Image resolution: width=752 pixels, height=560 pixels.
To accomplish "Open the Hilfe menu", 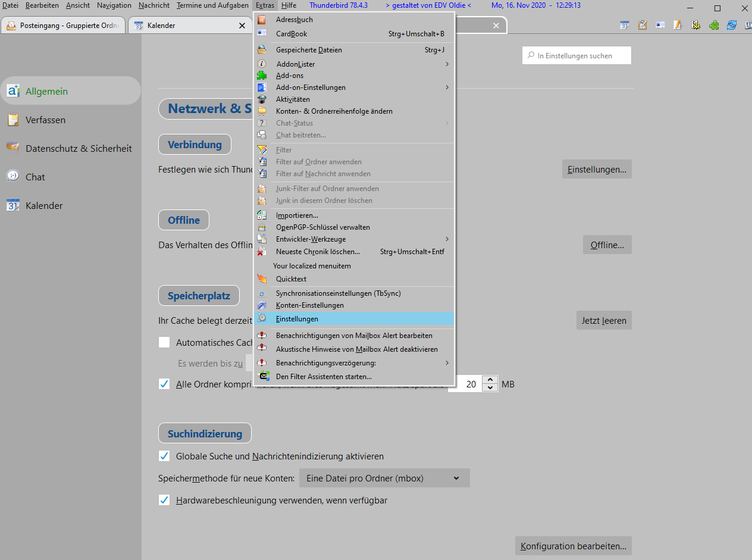I will point(289,5).
